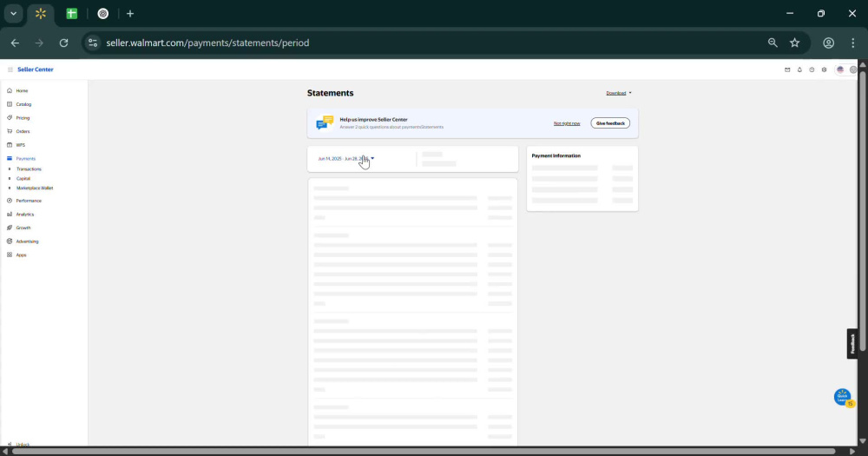This screenshot has width=868, height=456.
Task: Open Pricing via the price tag icon
Action: click(10, 117)
